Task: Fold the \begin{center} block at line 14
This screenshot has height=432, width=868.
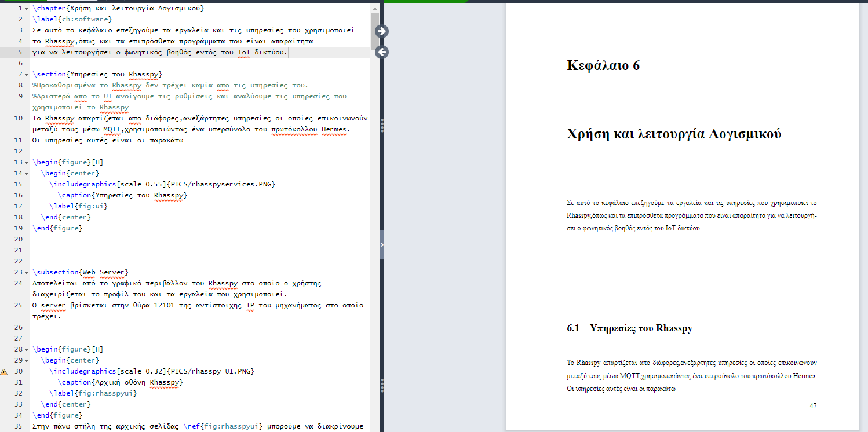Action: tap(27, 174)
